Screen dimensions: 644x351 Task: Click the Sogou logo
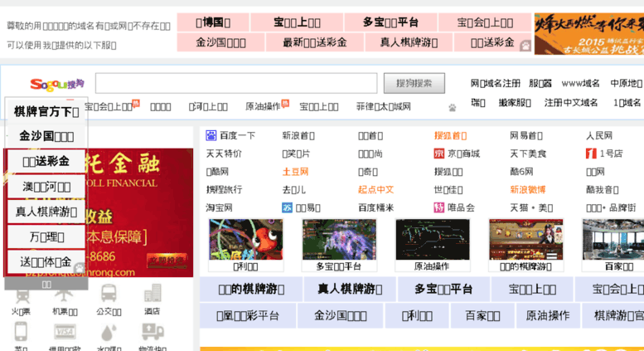coord(57,85)
